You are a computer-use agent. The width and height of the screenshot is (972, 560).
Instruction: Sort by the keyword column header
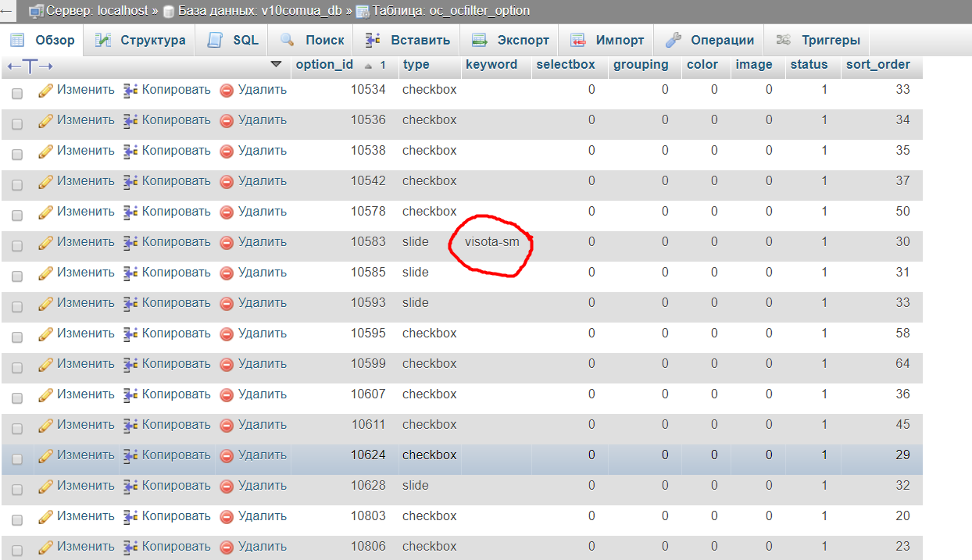tap(491, 65)
